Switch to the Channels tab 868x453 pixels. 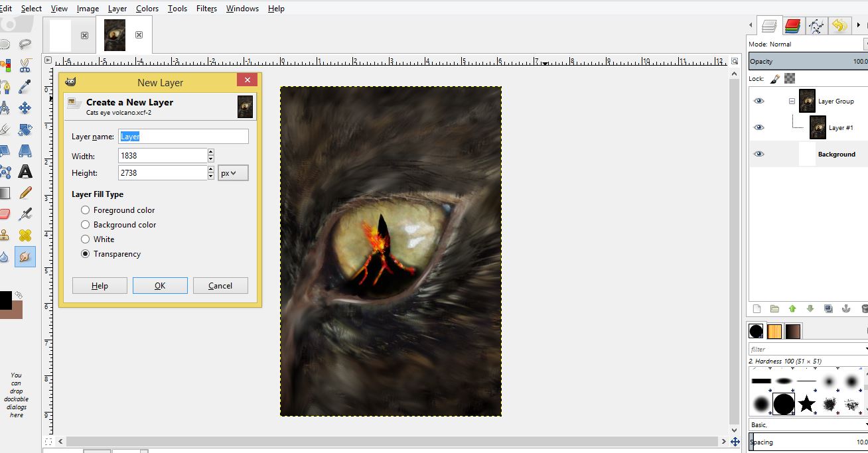[792, 26]
